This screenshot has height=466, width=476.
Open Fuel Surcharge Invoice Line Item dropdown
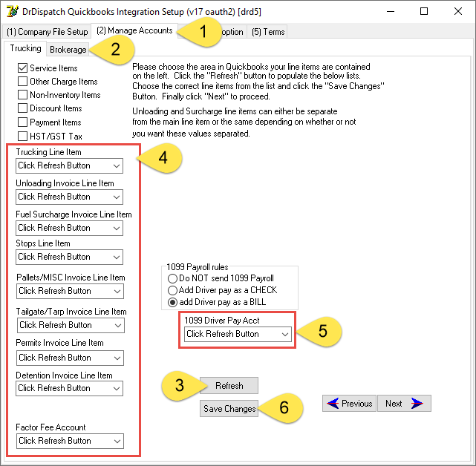(69, 228)
